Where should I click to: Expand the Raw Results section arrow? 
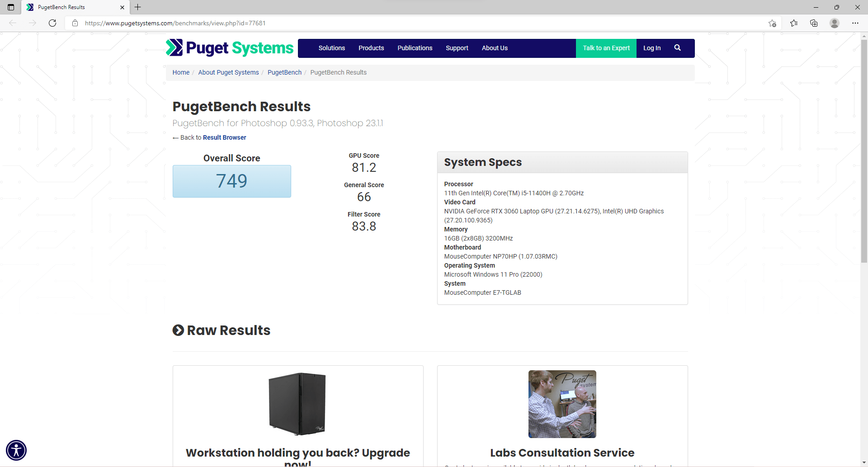pyautogui.click(x=178, y=330)
